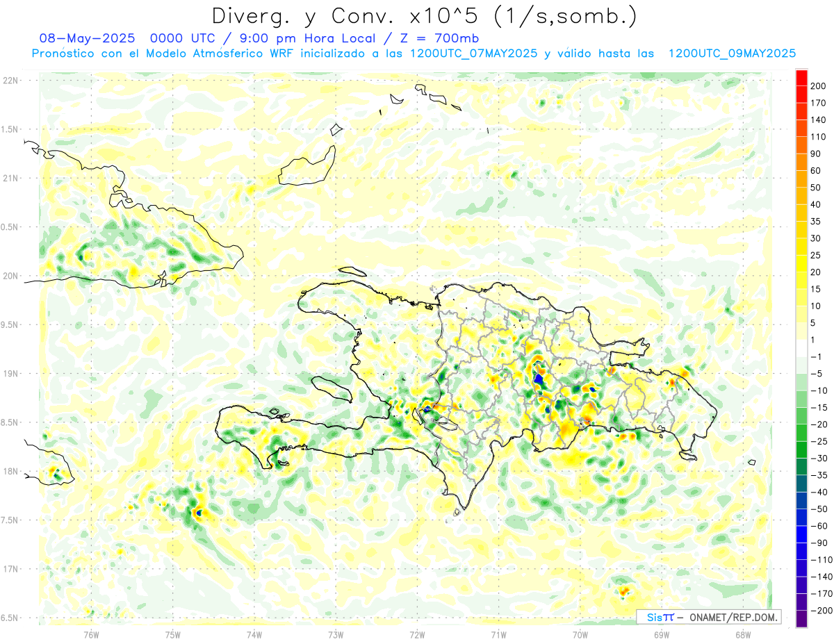
Task: Click the colorbar value '-40'
Action: [x=819, y=493]
